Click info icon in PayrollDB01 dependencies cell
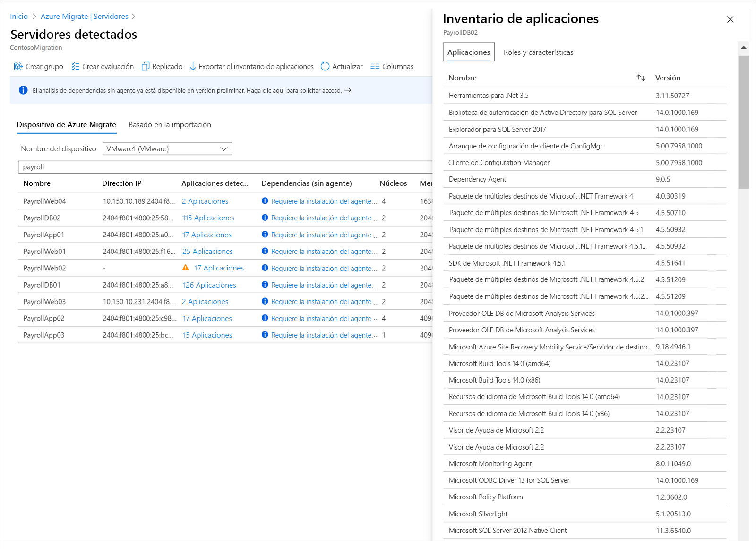This screenshot has height=549, width=756. [265, 285]
